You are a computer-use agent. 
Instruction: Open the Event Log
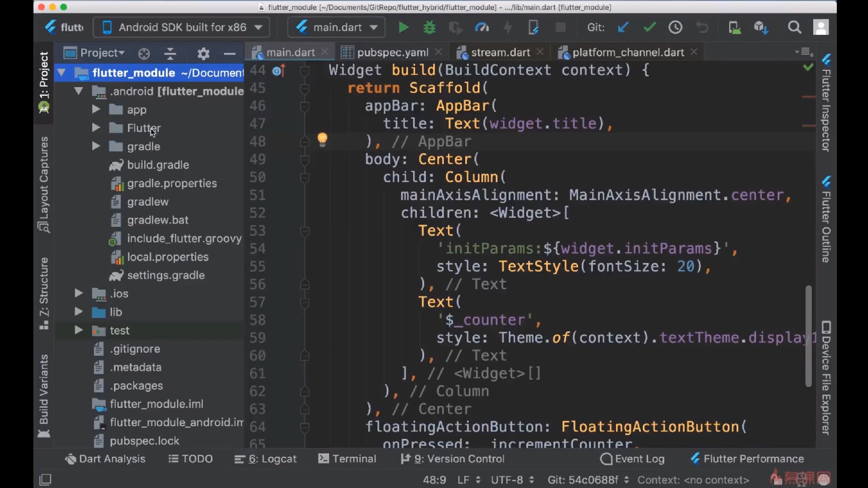[632, 459]
